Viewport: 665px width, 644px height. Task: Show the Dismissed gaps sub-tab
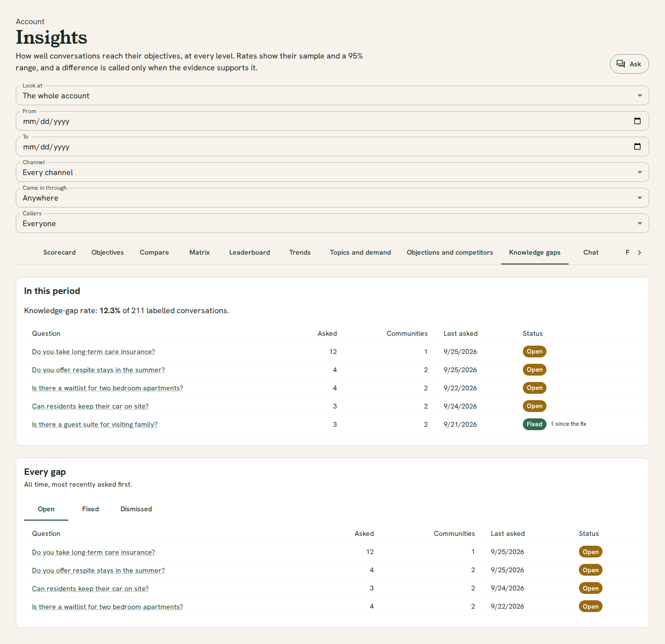pyautogui.click(x=136, y=509)
